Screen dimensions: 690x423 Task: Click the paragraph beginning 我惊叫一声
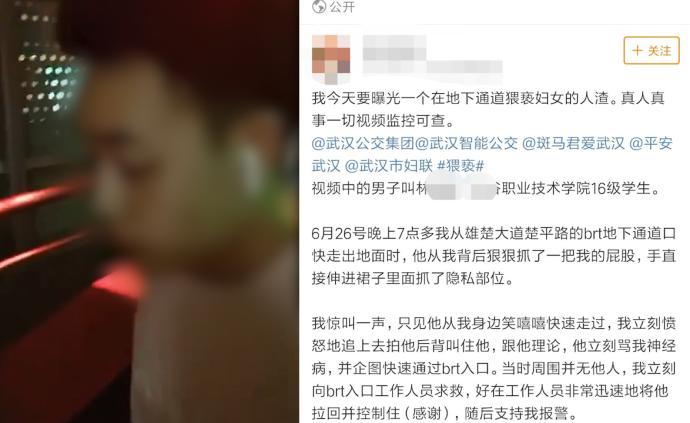494,368
